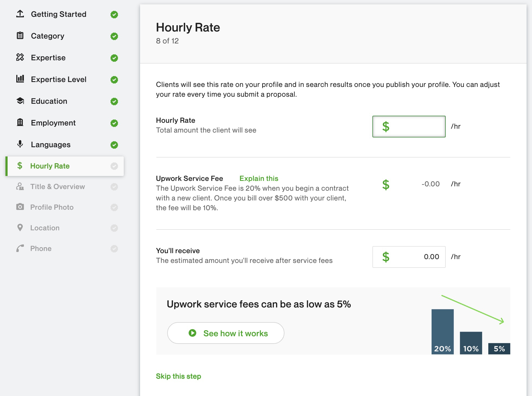Click the grey checkmark beside Hourly Rate
This screenshot has width=532, height=396.
point(114,166)
